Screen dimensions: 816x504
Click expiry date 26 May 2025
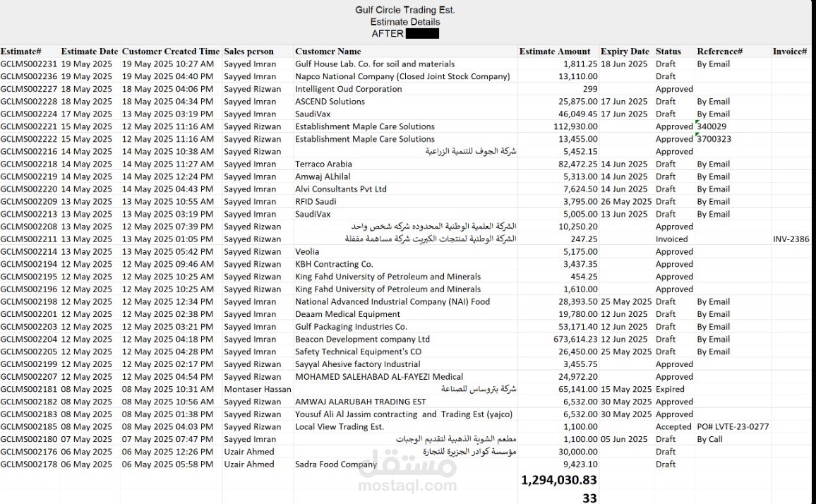[x=626, y=201]
